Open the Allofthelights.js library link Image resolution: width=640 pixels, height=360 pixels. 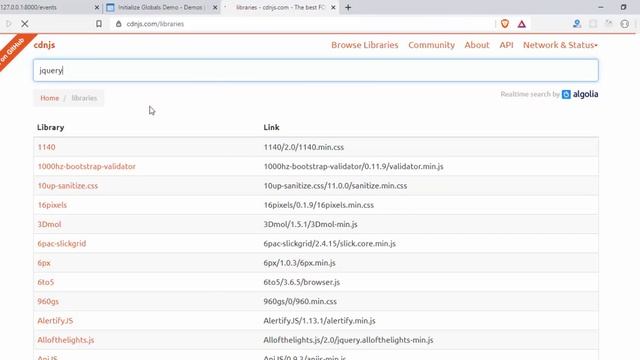coord(66,340)
